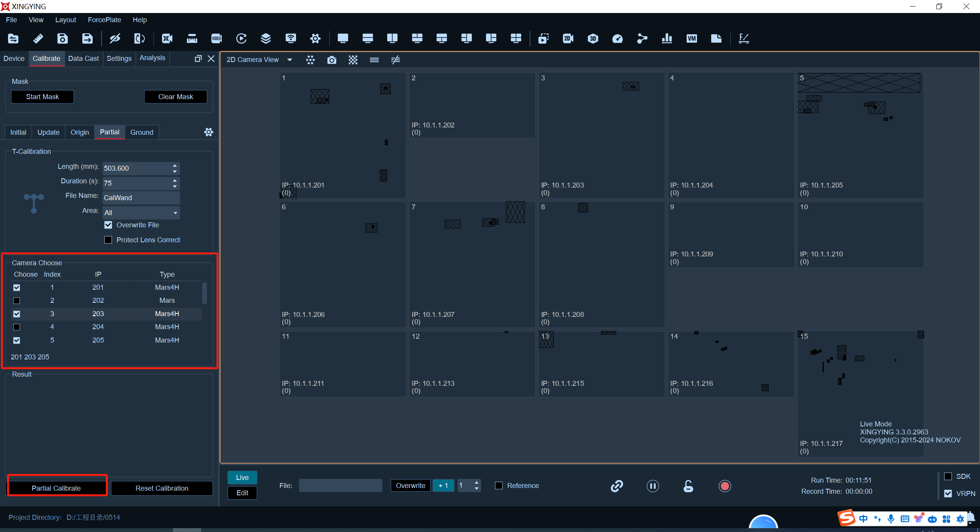Open the ForcePlate menu

tap(104, 20)
